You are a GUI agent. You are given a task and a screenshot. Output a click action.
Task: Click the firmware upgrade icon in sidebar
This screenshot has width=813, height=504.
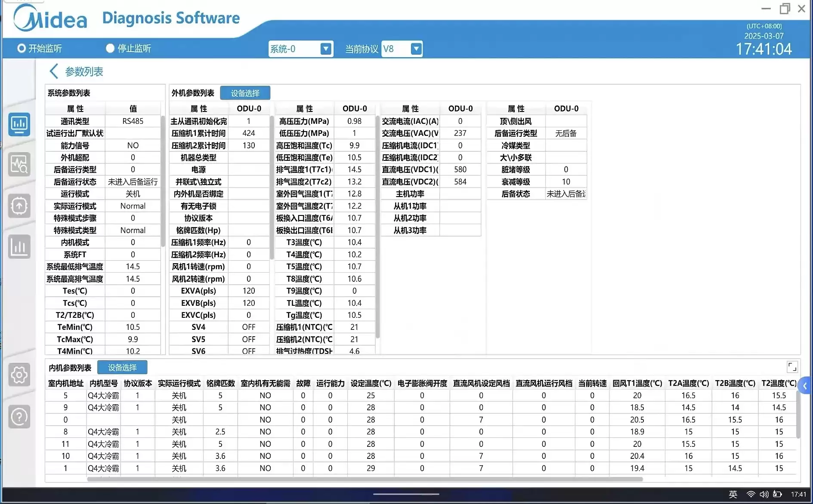(x=19, y=206)
